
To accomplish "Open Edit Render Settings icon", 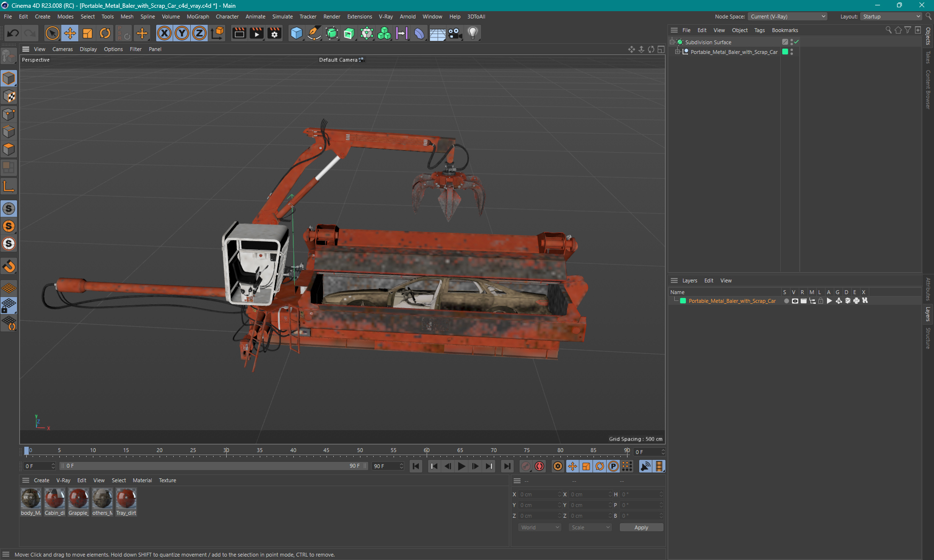I will click(x=274, y=33).
